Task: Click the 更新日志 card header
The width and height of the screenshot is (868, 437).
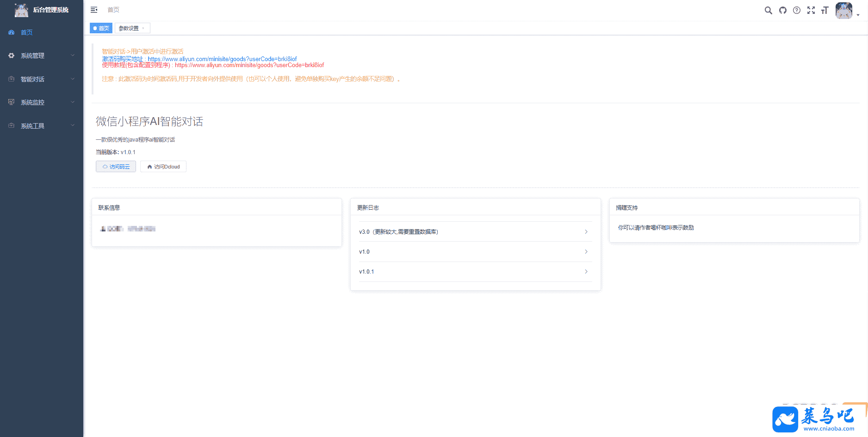Action: [x=475, y=207]
